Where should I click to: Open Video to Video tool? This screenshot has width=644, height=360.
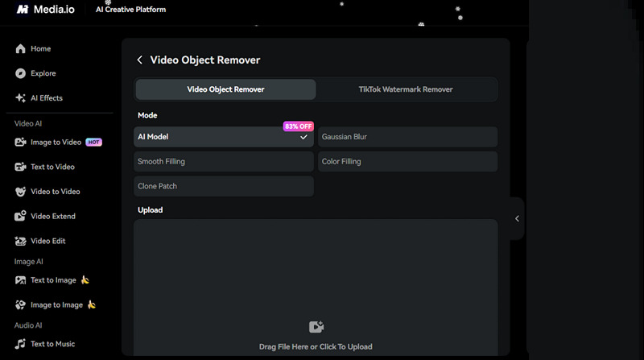coord(55,192)
